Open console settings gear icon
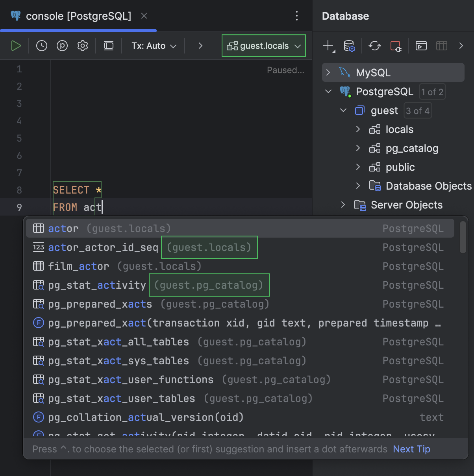 [83, 46]
